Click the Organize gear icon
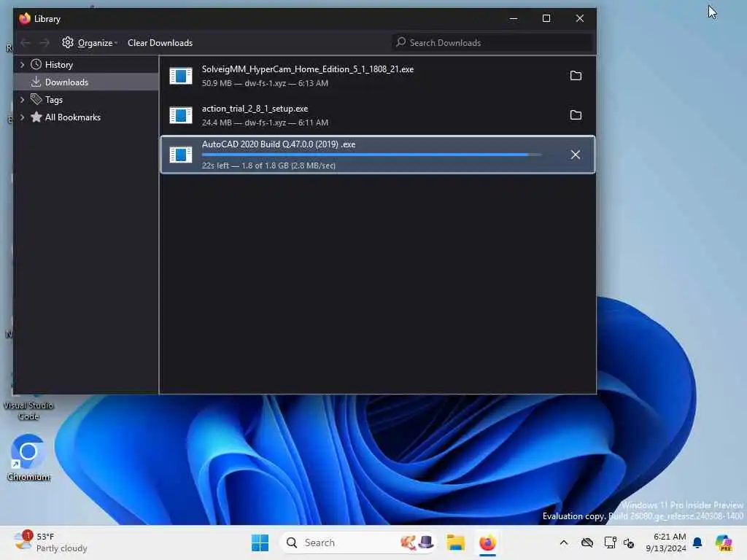Viewport: 747px width, 560px height. tap(68, 42)
